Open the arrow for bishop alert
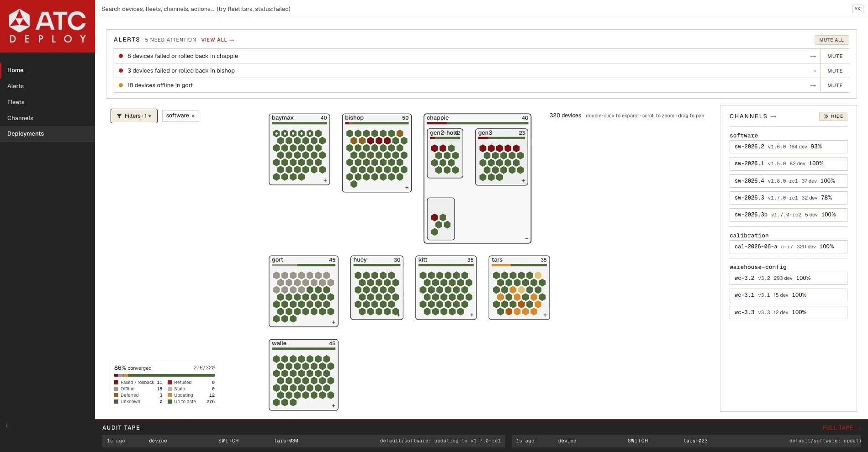 pos(813,71)
